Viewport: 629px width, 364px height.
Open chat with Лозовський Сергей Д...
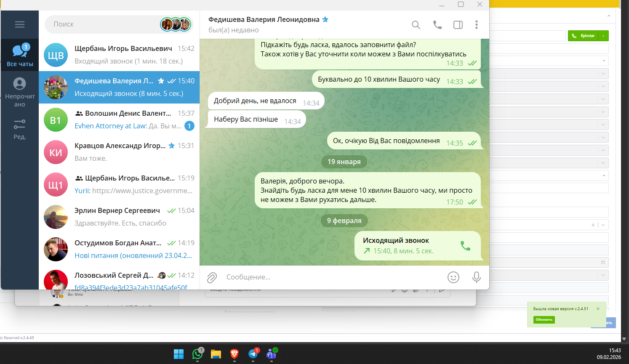[119, 278]
